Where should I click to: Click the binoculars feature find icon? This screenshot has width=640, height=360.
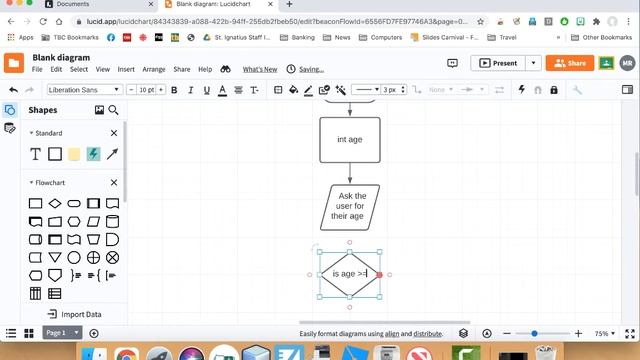[225, 69]
